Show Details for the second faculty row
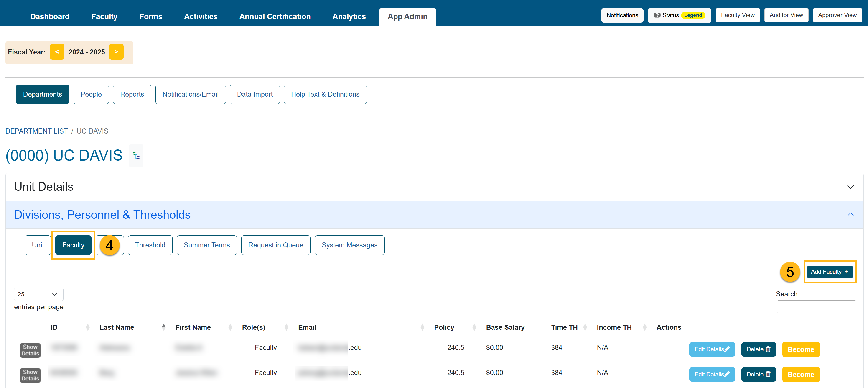This screenshot has height=388, width=868. [x=30, y=375]
